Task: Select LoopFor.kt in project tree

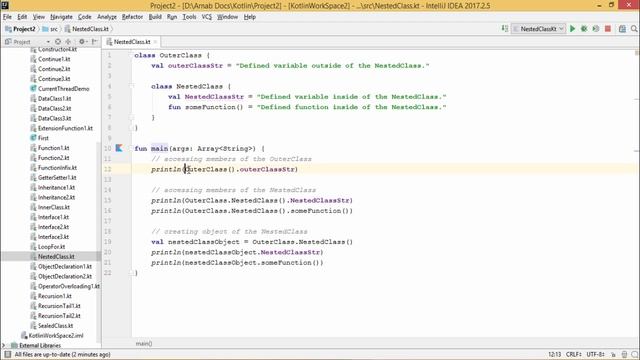Action: click(x=51, y=247)
